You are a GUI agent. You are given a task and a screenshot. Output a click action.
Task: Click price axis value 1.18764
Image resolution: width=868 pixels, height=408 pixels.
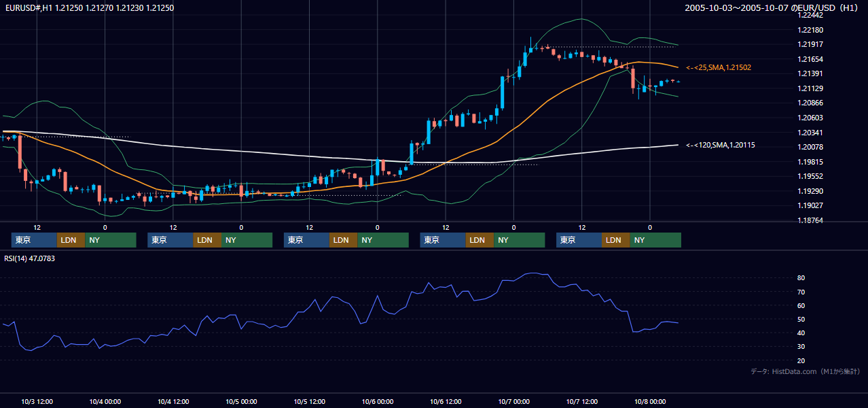[x=811, y=220]
